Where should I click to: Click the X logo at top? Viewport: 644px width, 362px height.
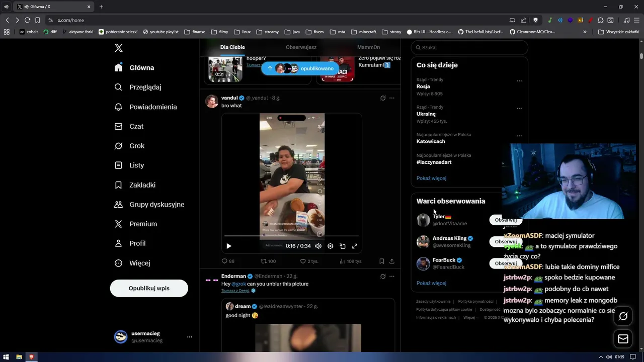pyautogui.click(x=119, y=48)
